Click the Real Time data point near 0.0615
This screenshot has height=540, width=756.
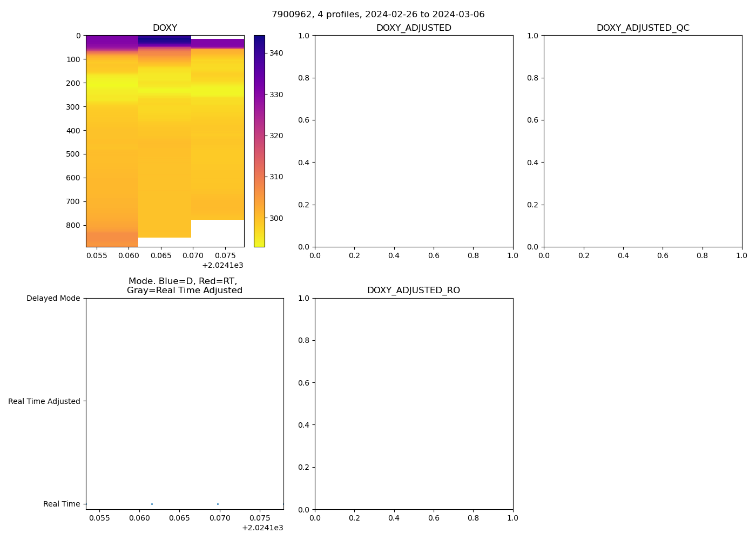(152, 504)
